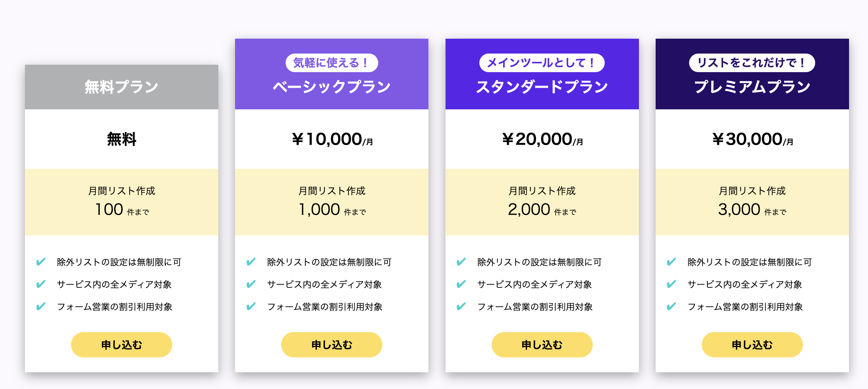Screen dimensions: 868x389
Task: Click the メインツールとして！ badge
Action: [541, 63]
